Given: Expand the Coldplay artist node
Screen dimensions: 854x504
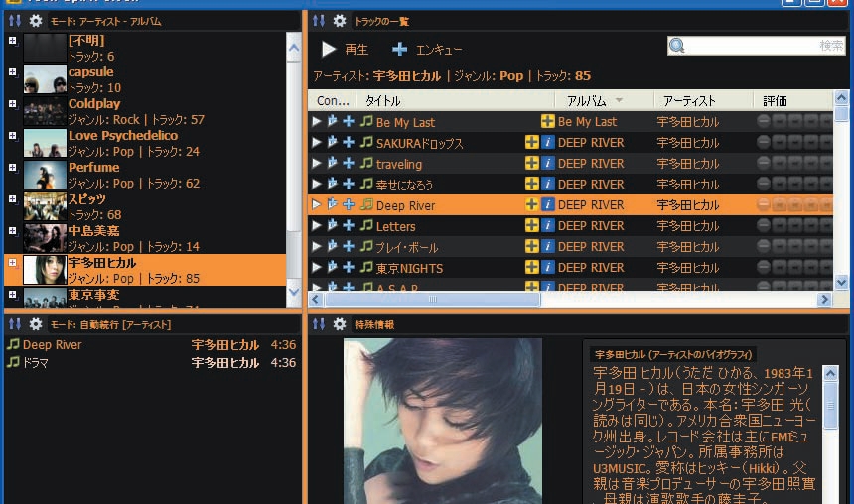Looking at the screenshot, I should coord(13,104).
